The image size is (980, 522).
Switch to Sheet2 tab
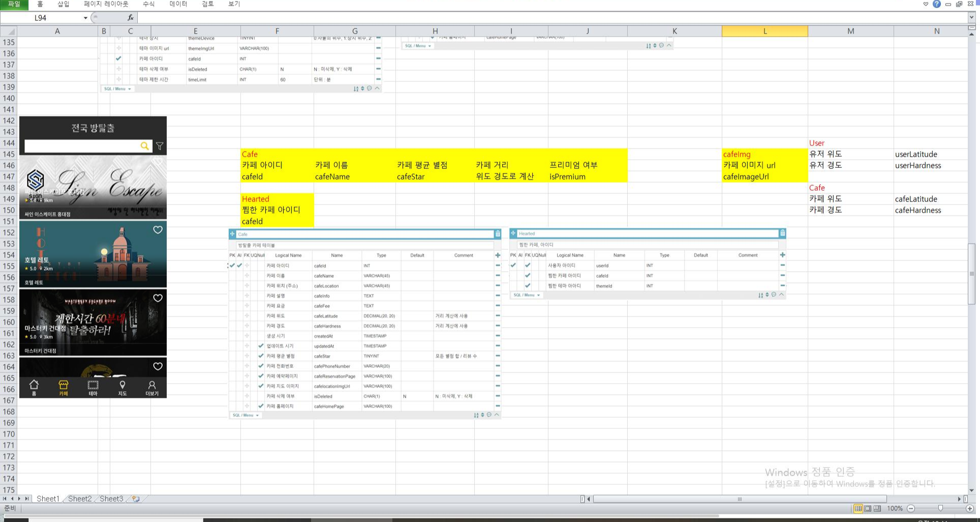coord(80,499)
